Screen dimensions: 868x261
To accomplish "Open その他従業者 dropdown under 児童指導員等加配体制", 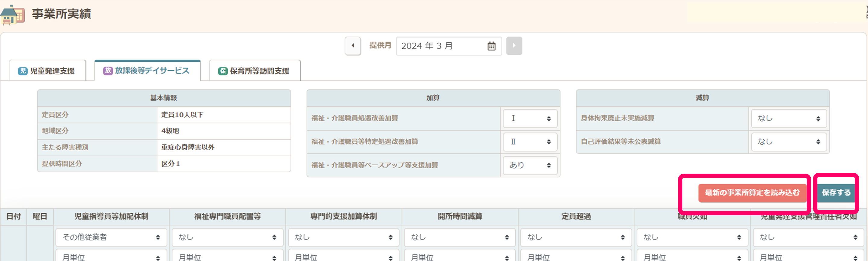I will (111, 237).
